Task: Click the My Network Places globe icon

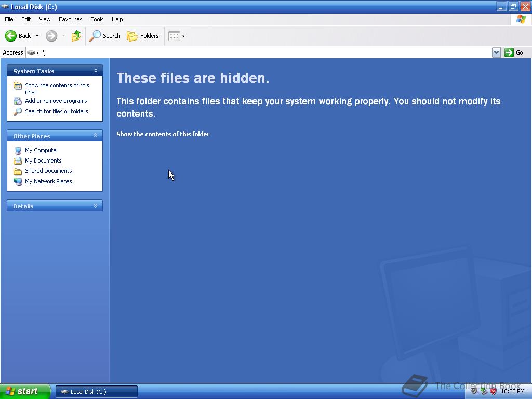Action: [18, 181]
